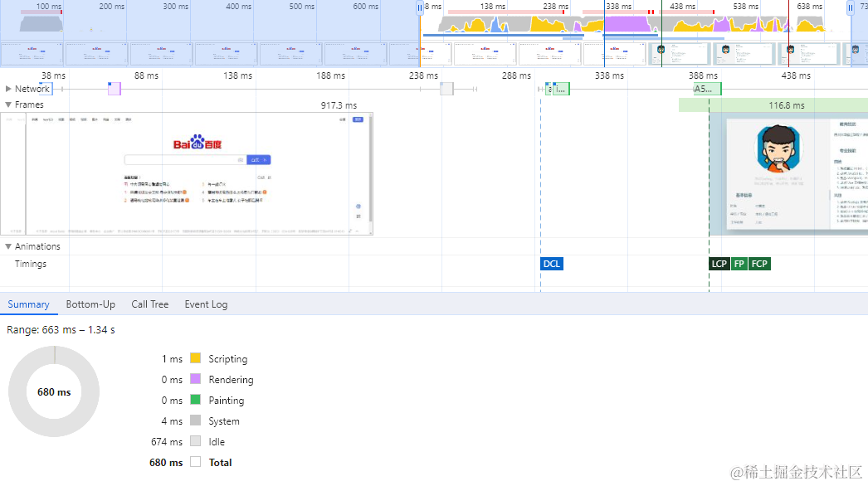
Task: Select the A5... network request bar
Action: tap(708, 89)
